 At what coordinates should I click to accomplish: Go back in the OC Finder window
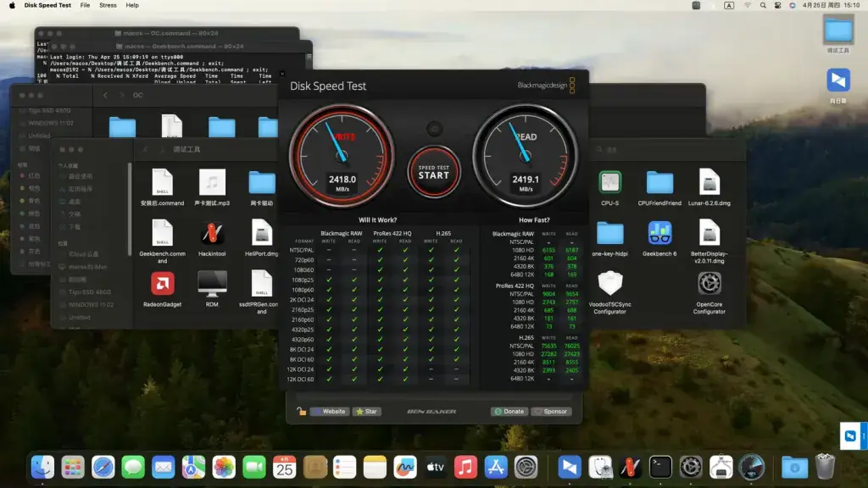(x=106, y=95)
